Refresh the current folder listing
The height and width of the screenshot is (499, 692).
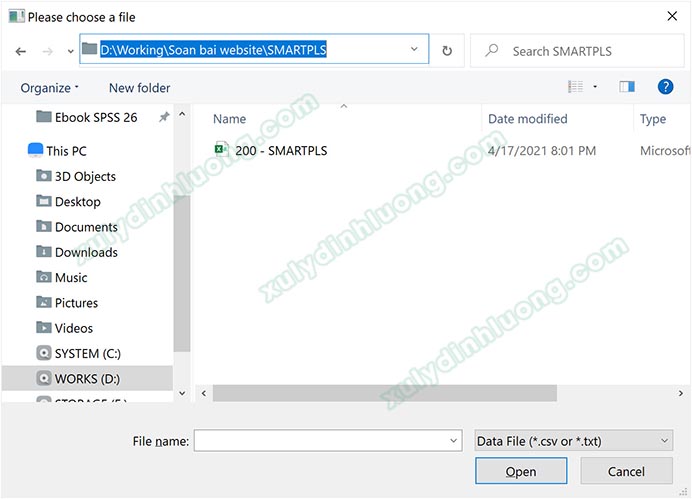pyautogui.click(x=447, y=50)
